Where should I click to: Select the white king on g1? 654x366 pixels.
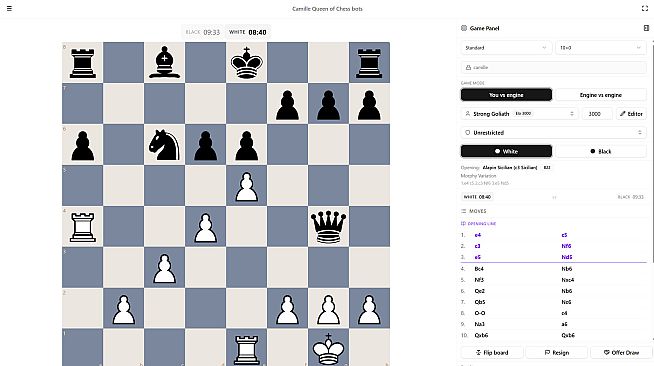click(x=328, y=349)
